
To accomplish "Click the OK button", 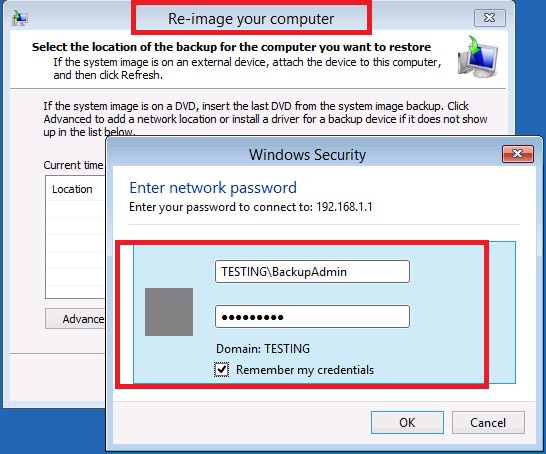I will pyautogui.click(x=407, y=422).
